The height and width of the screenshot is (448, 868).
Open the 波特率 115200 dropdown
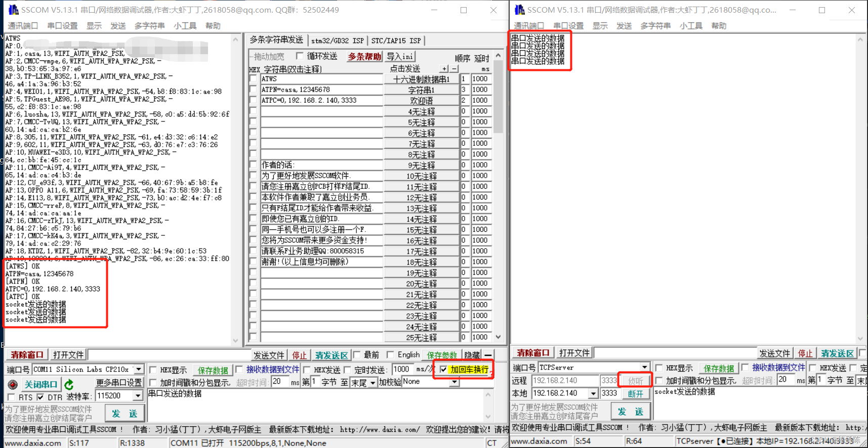[138, 396]
